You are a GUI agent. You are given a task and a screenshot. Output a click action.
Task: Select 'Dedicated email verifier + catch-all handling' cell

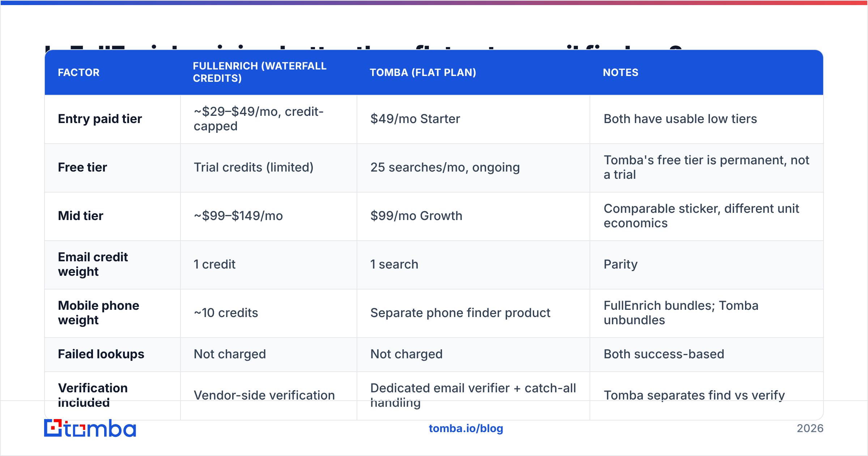(473, 395)
